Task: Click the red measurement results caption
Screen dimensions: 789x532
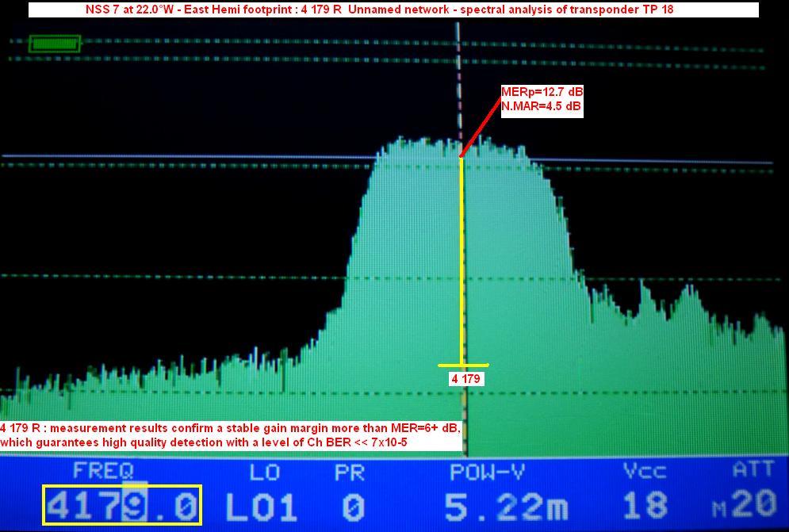Action: (x=230, y=435)
